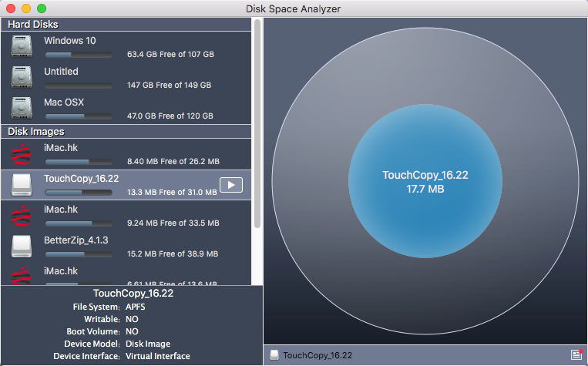Viewport: 588px width, 366px height.
Task: Select the iMac.hk with 8.40 MB free
Action: (126, 154)
